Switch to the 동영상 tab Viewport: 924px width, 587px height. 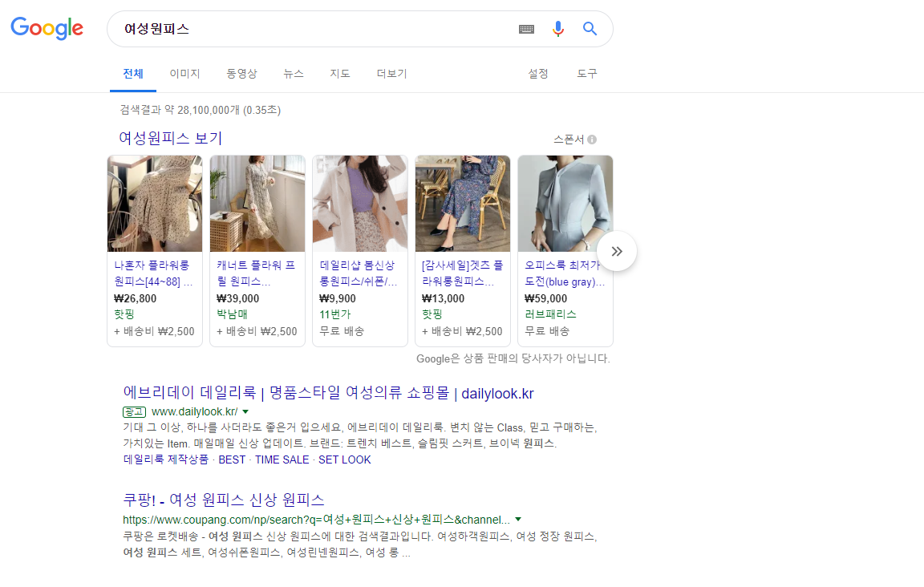tap(241, 73)
